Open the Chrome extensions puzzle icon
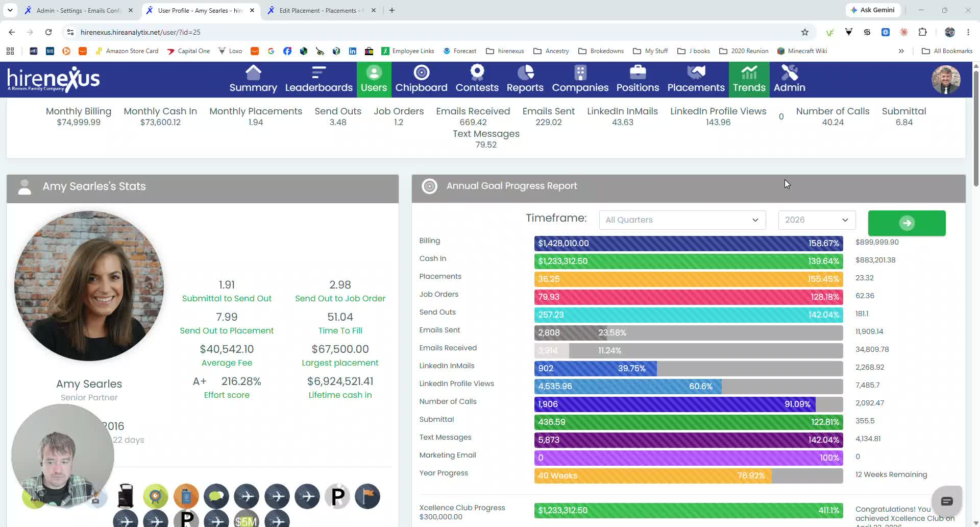 (x=922, y=32)
